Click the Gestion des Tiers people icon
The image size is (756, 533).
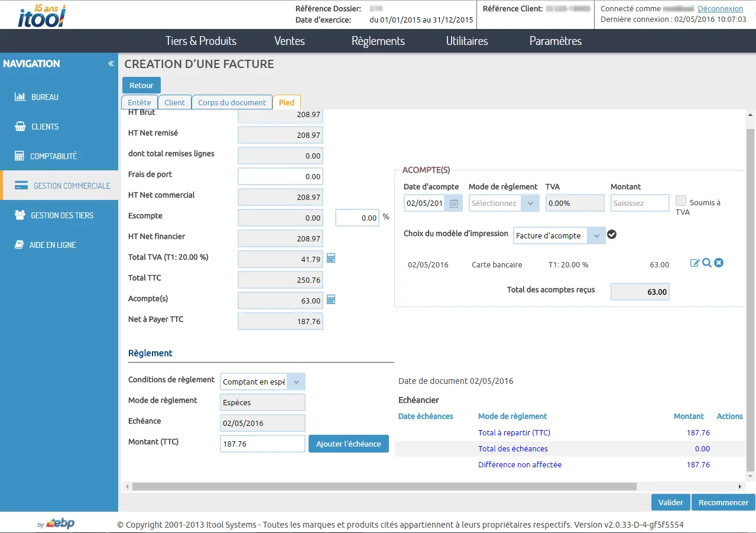(20, 215)
